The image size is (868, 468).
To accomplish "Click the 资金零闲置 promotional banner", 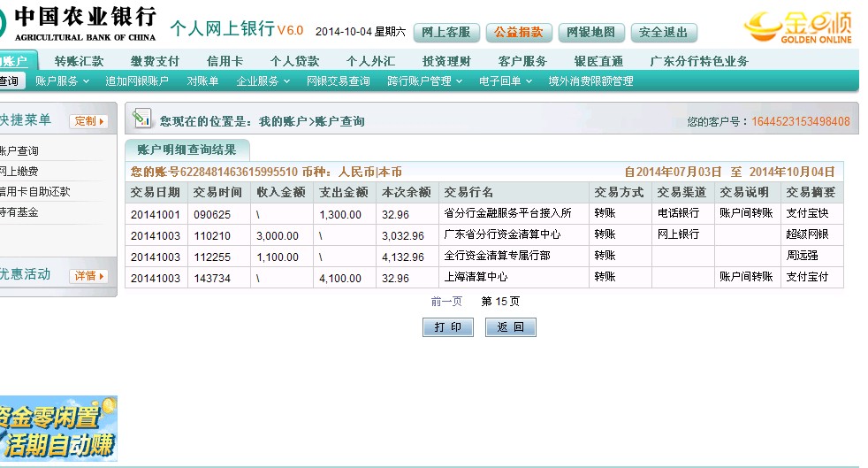I will 57,428.
